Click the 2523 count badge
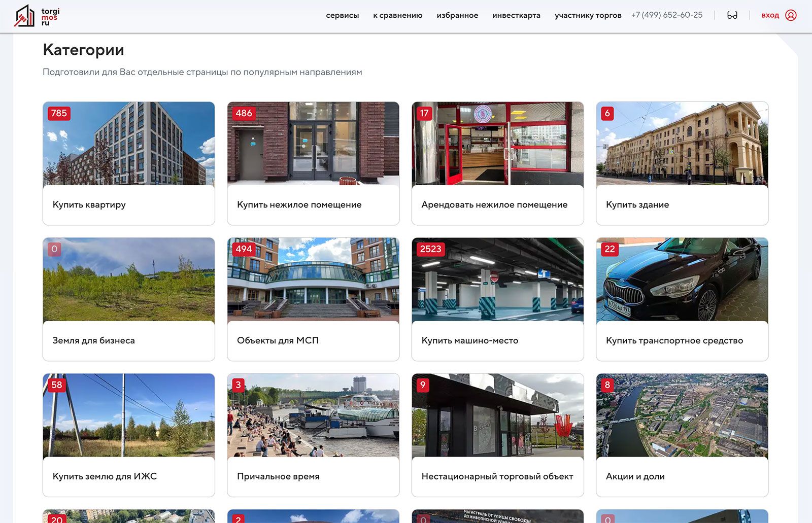Screen dimensions: 812x523 (430, 249)
